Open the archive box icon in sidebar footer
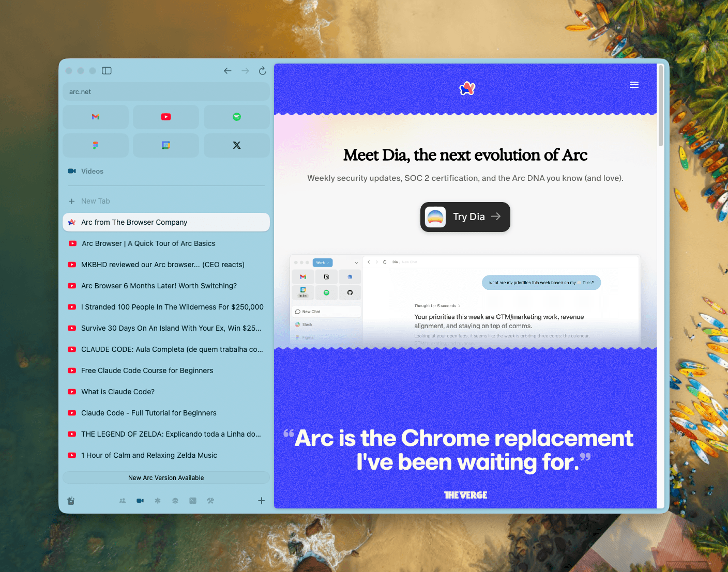The image size is (728, 572). 71,501
